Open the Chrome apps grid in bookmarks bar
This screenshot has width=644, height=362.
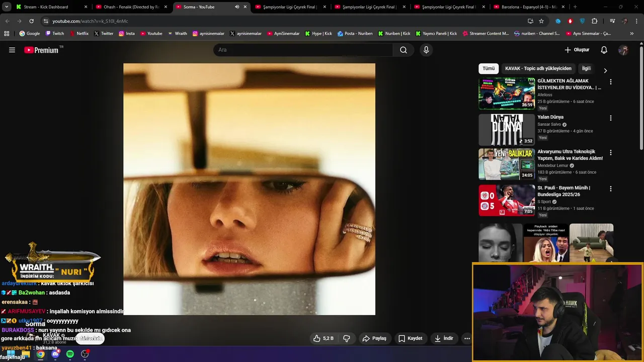click(7, 34)
